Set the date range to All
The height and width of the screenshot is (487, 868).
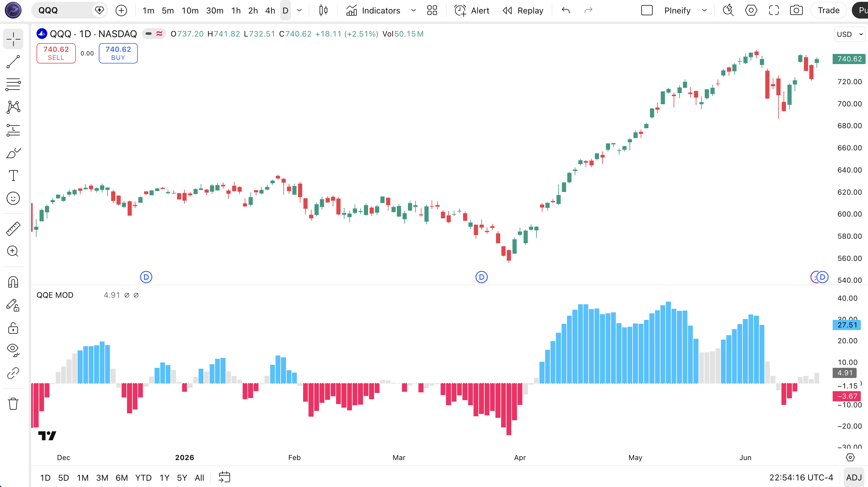tap(199, 477)
